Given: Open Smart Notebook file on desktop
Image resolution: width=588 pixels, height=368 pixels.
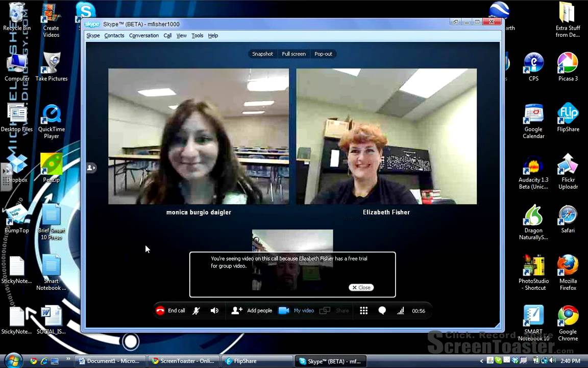Looking at the screenshot, I should (52, 273).
